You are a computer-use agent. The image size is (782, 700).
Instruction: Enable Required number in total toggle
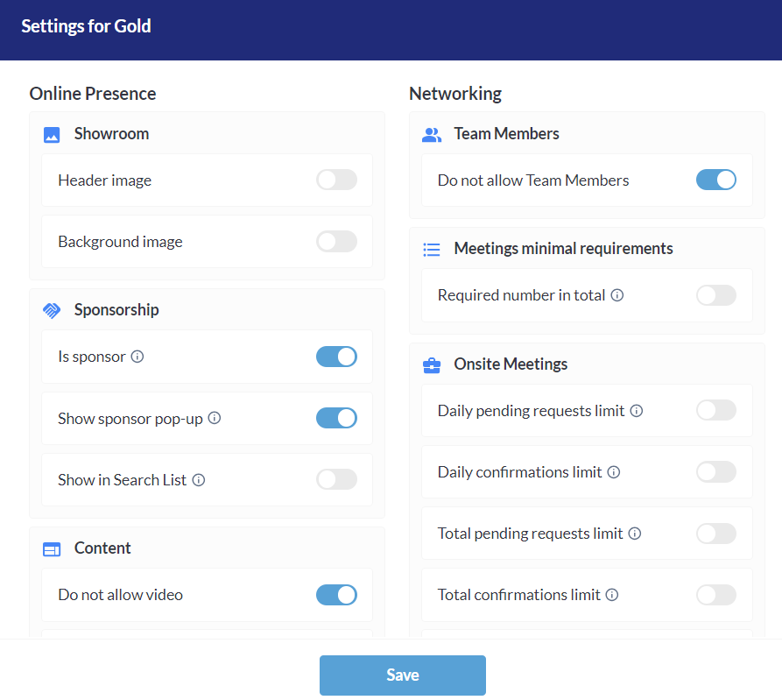[715, 295]
